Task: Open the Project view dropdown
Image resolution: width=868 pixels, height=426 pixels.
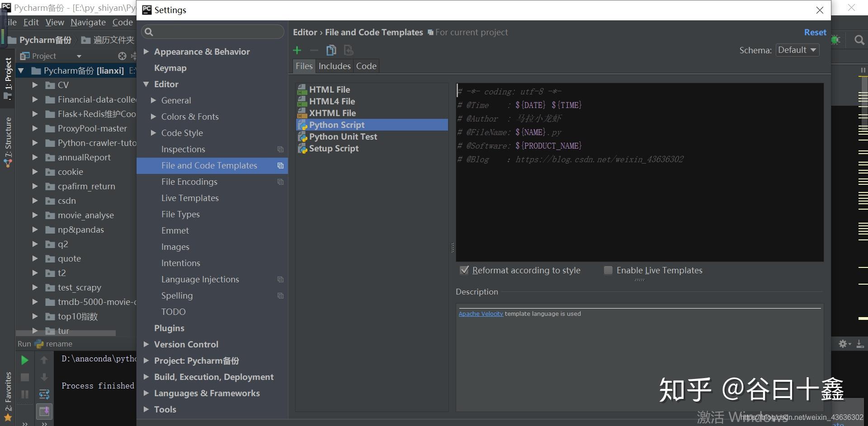Action: [79, 56]
